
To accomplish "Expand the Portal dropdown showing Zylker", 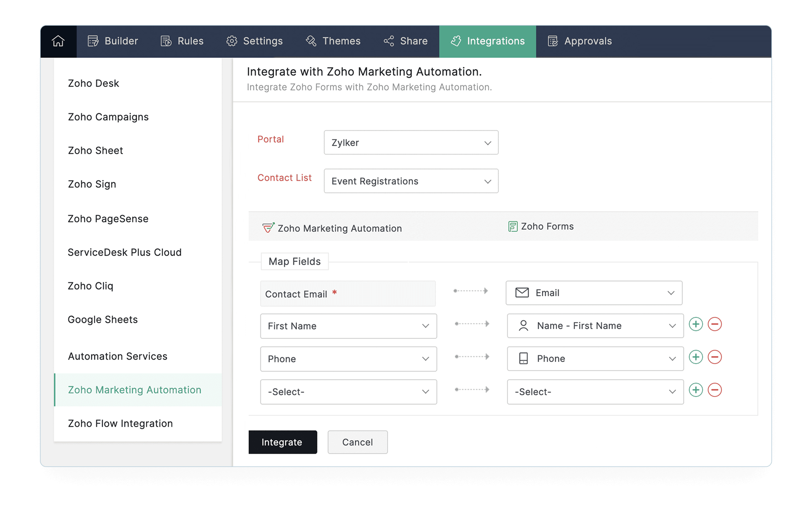I will pyautogui.click(x=411, y=143).
